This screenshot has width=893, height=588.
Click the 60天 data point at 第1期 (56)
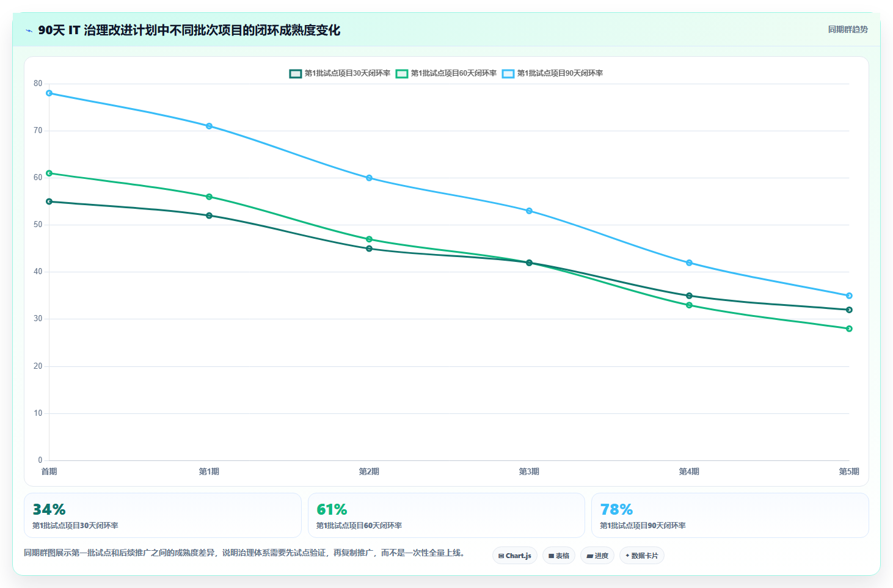coord(209,197)
